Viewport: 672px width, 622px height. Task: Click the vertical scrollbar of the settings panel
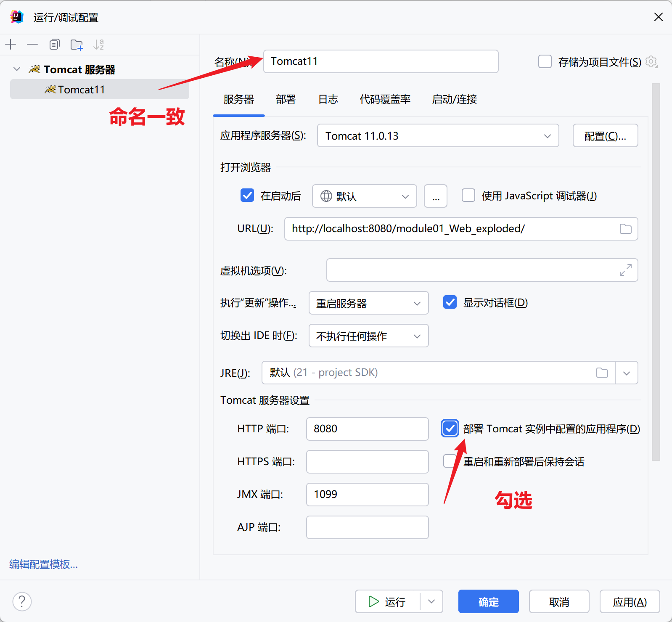656,272
